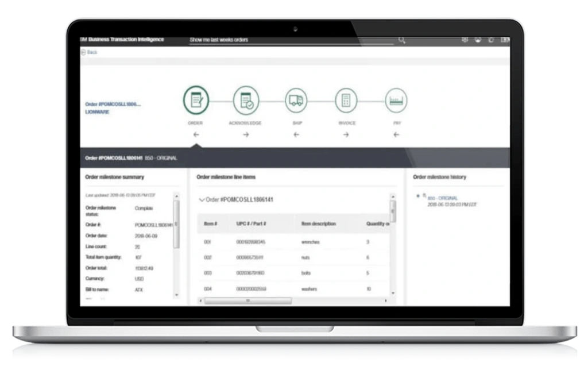Click the line items vertical scrollbar down arrow

[393, 293]
